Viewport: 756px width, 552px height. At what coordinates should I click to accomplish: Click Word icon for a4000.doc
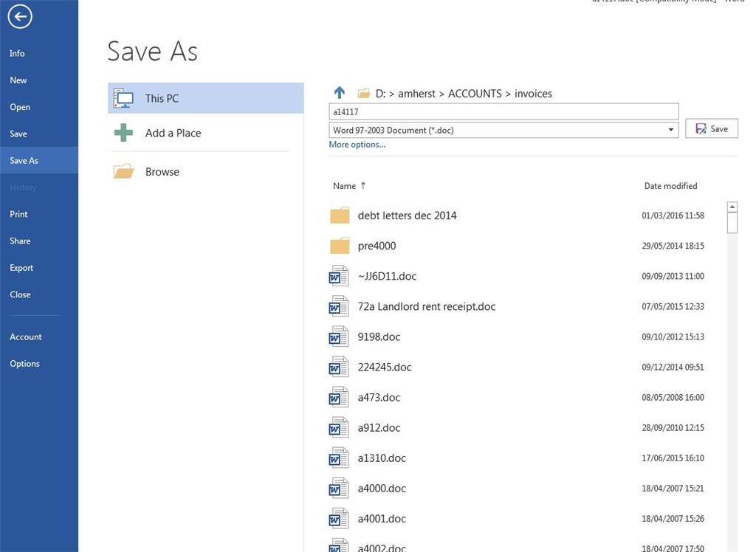(339, 489)
